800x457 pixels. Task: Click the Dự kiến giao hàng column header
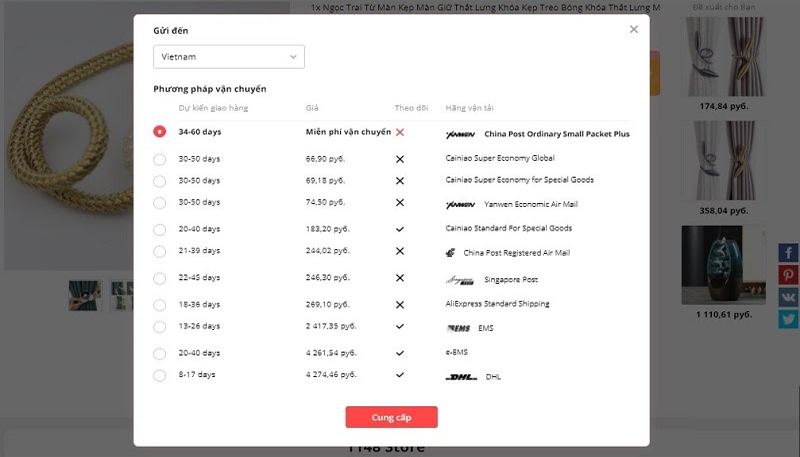tap(213, 108)
